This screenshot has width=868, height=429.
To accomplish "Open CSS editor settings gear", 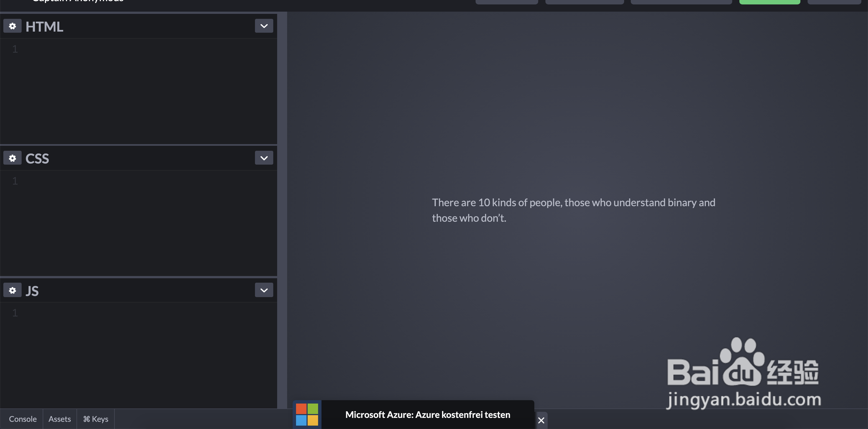I will (x=12, y=158).
